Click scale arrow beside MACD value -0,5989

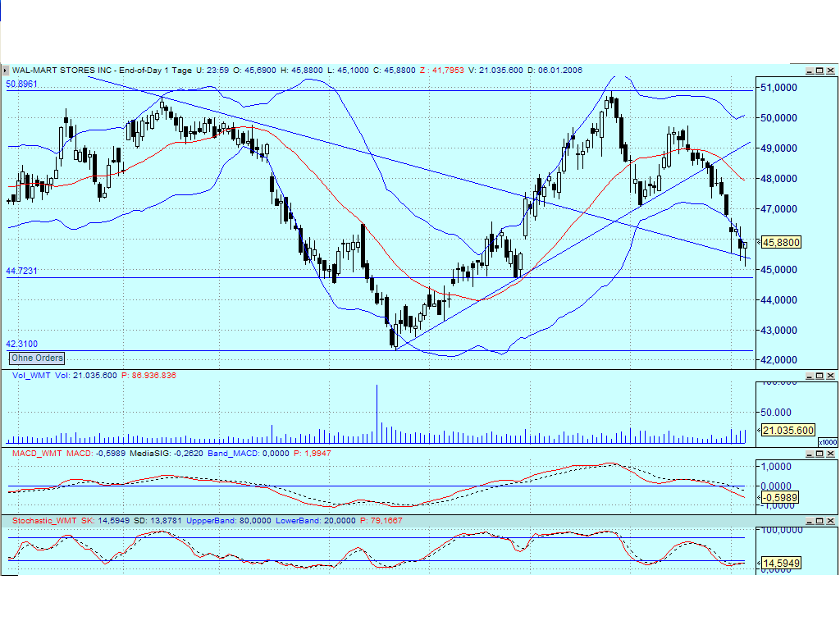(757, 495)
